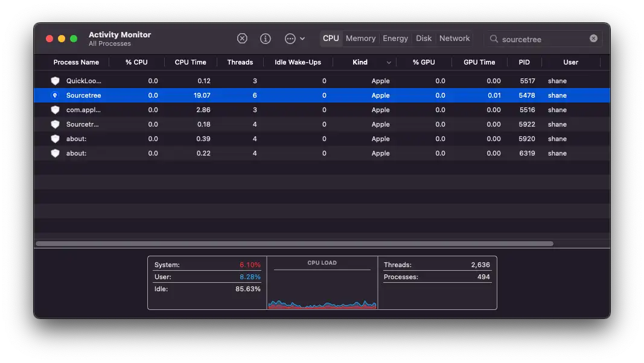Screen dimensions: 644x363
Task: Click the shield icon for Sourcetr... row
Action: [55, 124]
